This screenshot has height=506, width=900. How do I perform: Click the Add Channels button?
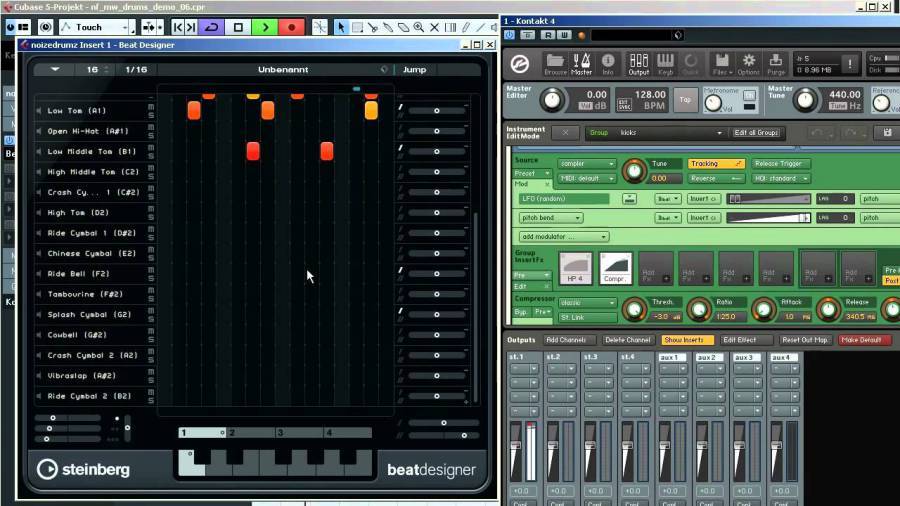[x=565, y=340]
